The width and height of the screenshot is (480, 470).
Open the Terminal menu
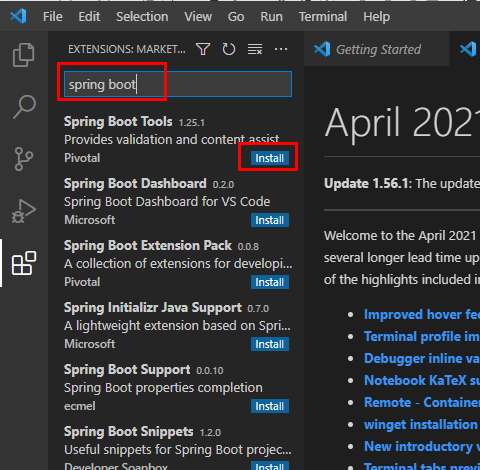tap(323, 17)
